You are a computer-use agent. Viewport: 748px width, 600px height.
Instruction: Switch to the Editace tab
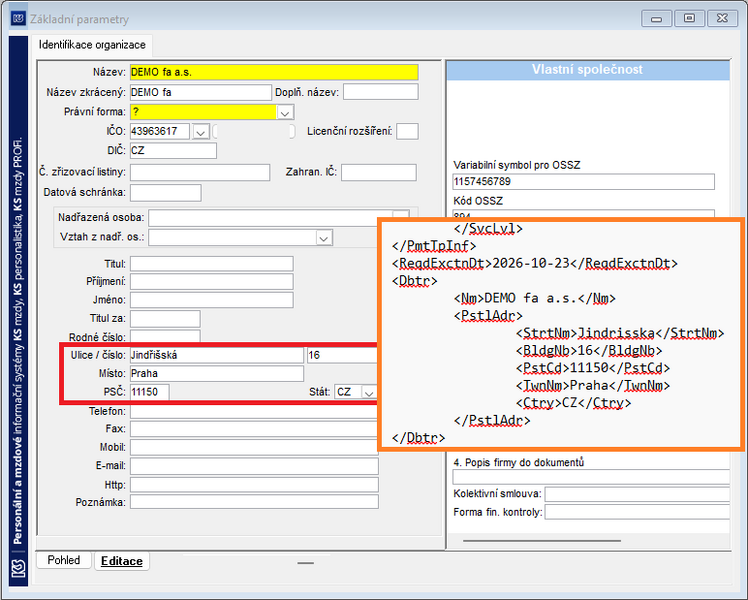[x=122, y=561]
